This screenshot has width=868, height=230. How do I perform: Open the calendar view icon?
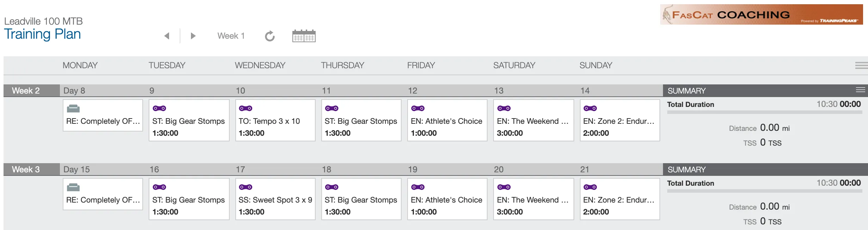click(x=304, y=36)
